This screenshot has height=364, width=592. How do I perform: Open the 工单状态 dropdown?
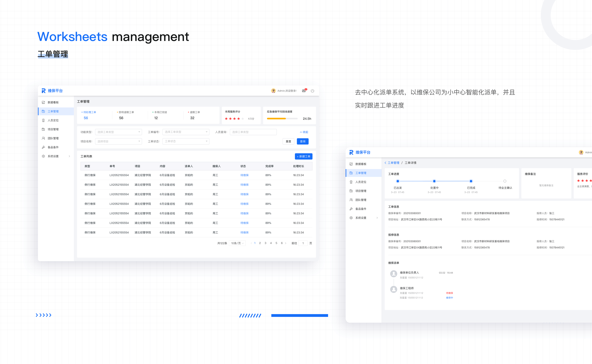(186, 141)
